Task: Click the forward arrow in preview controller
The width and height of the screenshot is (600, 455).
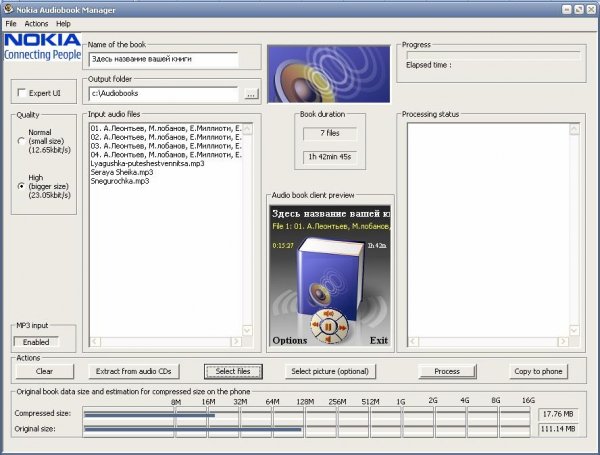Action: click(x=342, y=328)
